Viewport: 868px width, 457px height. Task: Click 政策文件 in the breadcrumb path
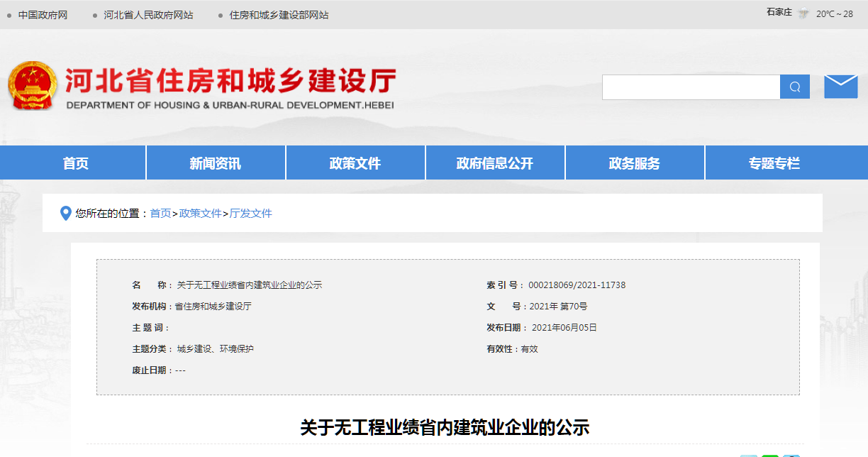(x=200, y=213)
